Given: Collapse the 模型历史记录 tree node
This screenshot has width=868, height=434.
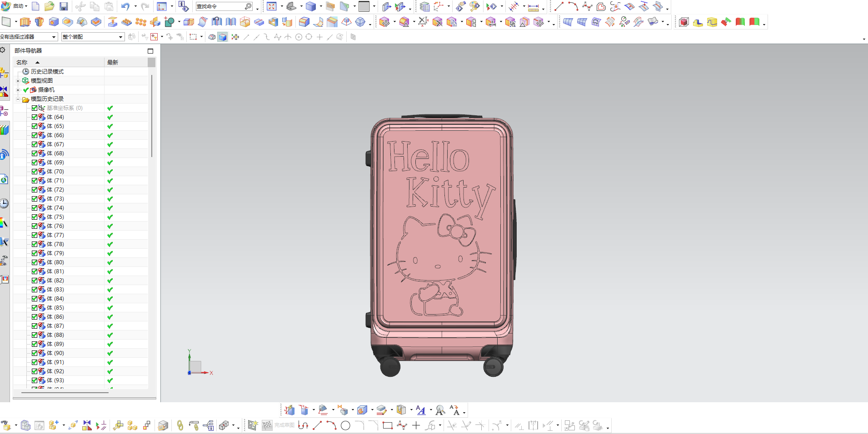Looking at the screenshot, I should coord(18,99).
